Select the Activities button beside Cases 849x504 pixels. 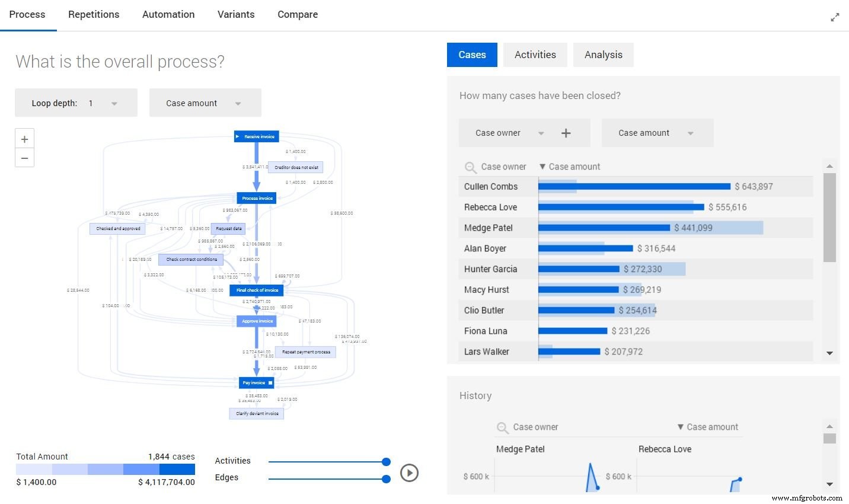[x=535, y=55]
